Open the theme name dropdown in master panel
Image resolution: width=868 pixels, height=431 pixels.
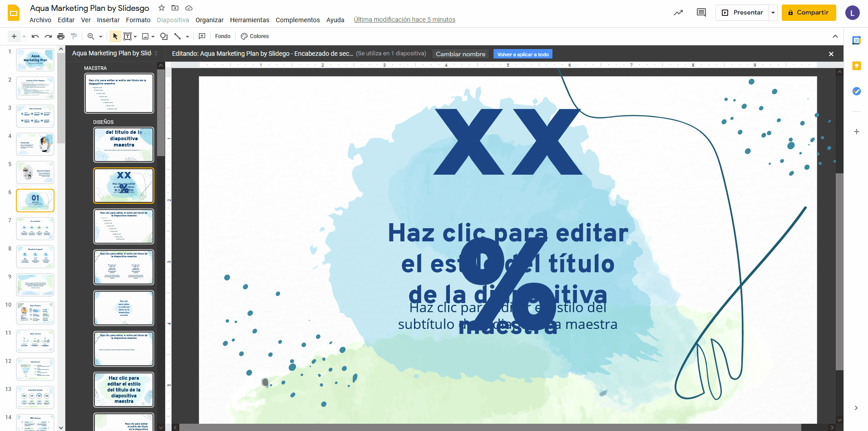156,53
